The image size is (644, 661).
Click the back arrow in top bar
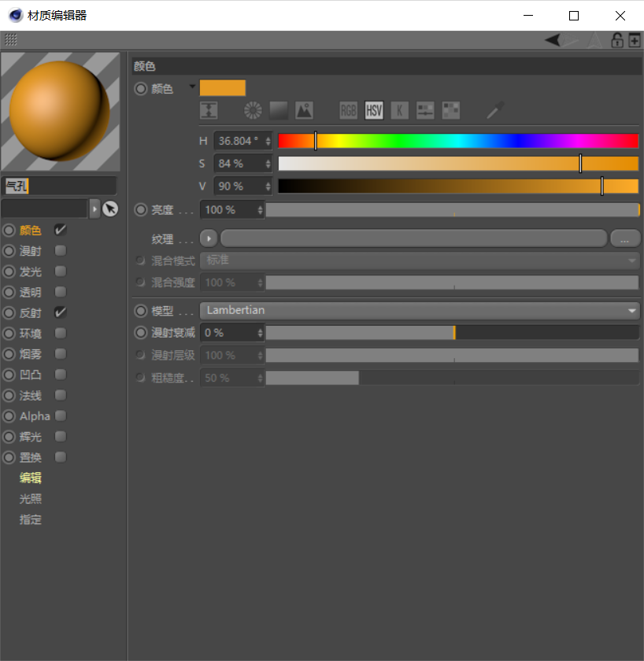click(x=553, y=40)
